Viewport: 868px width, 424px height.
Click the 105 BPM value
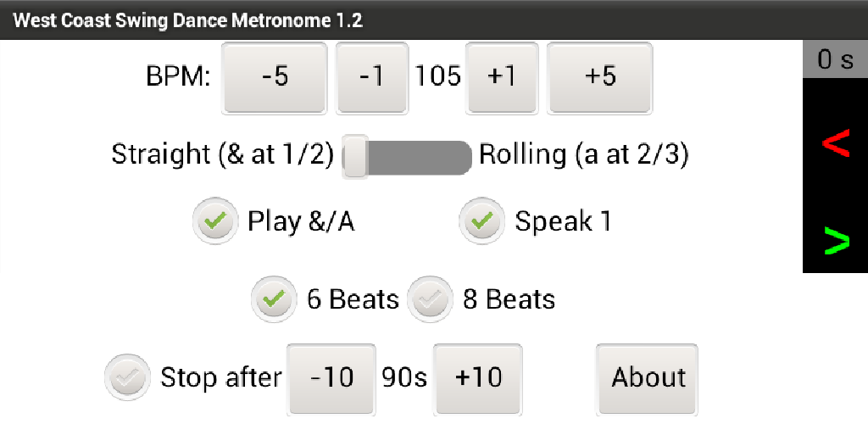(437, 77)
